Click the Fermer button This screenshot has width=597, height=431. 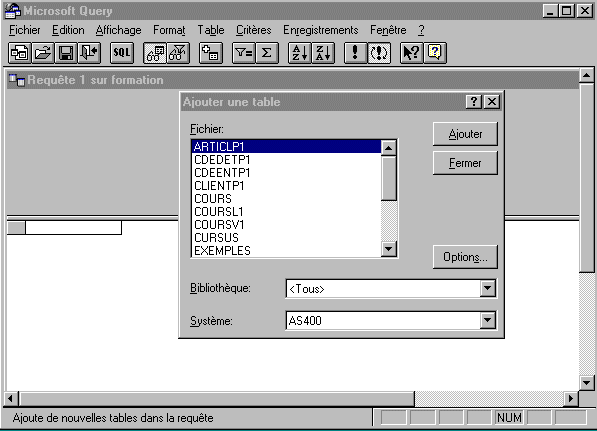(465, 163)
